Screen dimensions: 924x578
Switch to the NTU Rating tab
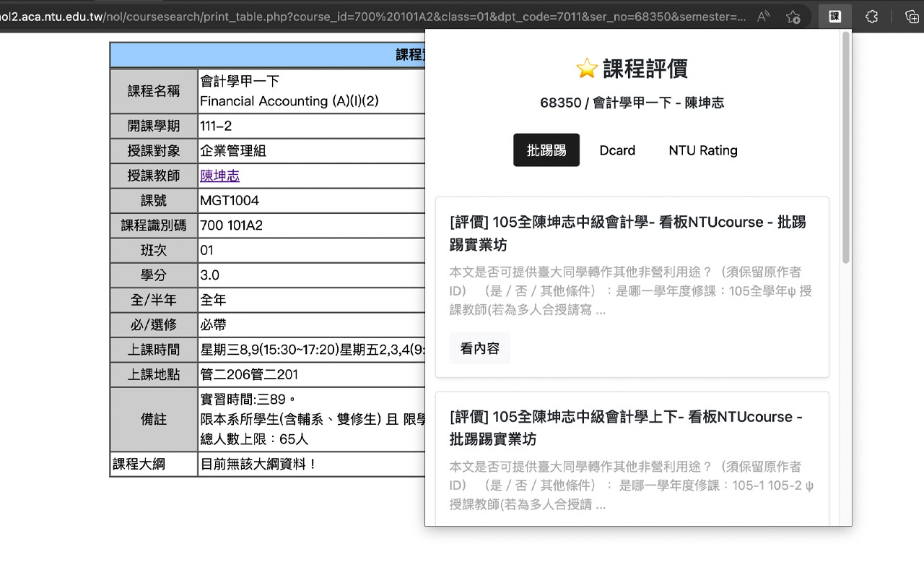point(702,150)
